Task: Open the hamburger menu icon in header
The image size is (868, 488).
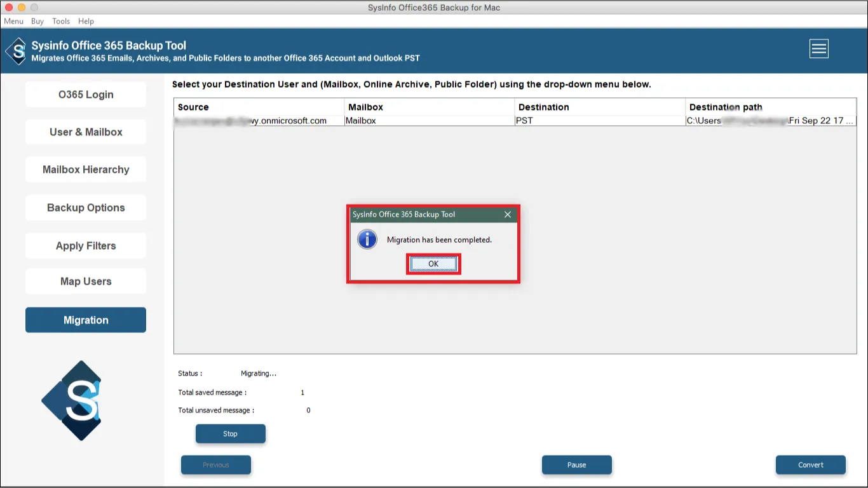Action: 818,48
